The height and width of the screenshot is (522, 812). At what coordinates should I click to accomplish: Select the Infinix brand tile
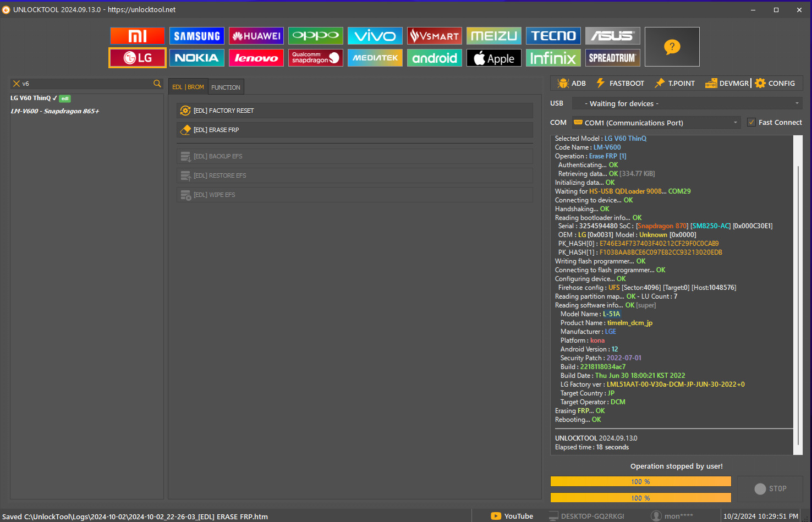[x=553, y=58]
